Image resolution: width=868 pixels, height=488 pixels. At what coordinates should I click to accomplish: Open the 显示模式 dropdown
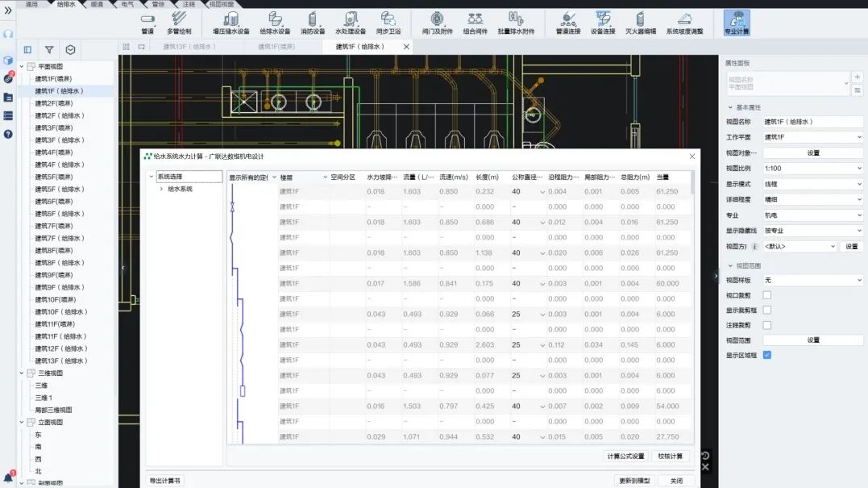click(x=812, y=184)
